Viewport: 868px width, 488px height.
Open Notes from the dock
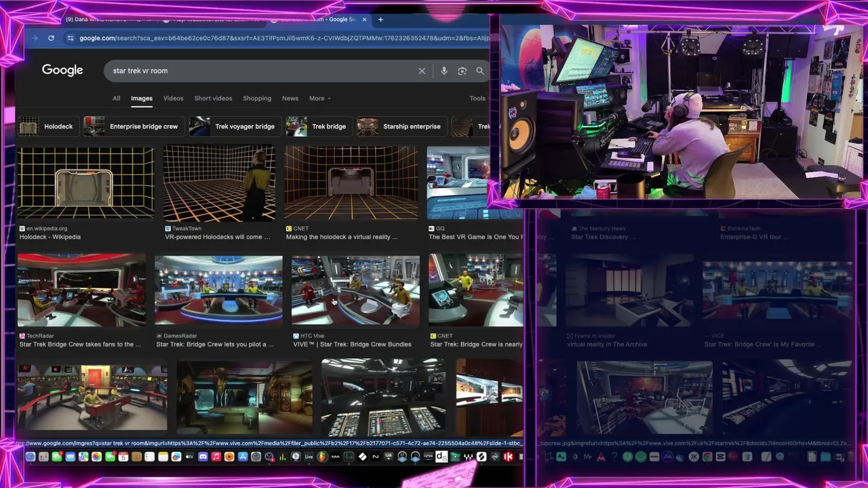pyautogui.click(x=163, y=457)
